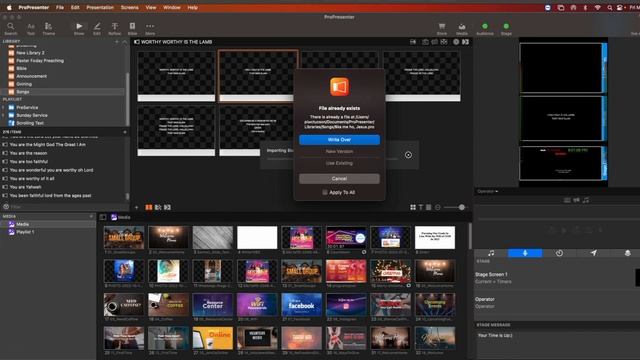Open the View menu

pos(151,7)
